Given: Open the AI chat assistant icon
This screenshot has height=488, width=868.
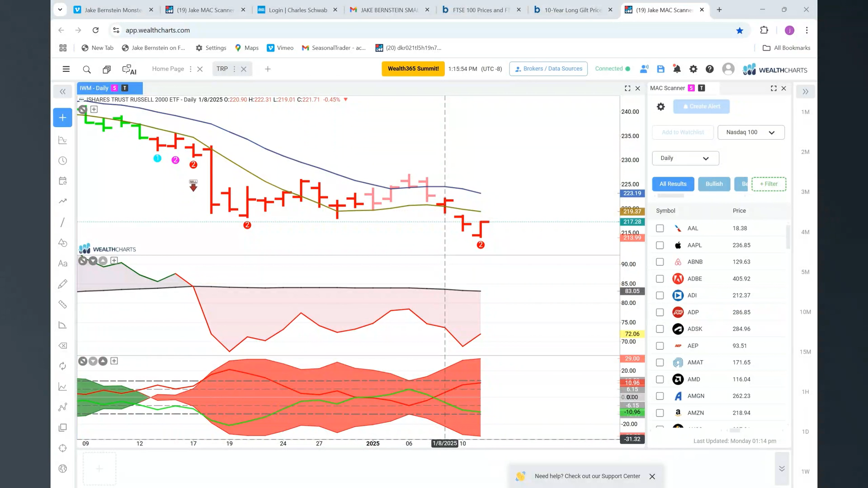Looking at the screenshot, I should 129,69.
